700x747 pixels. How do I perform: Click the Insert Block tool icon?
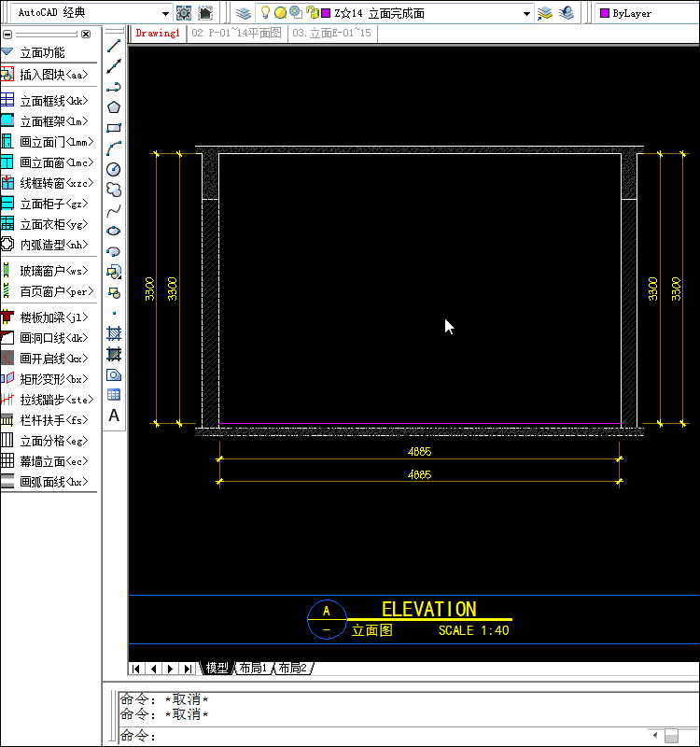[x=114, y=272]
